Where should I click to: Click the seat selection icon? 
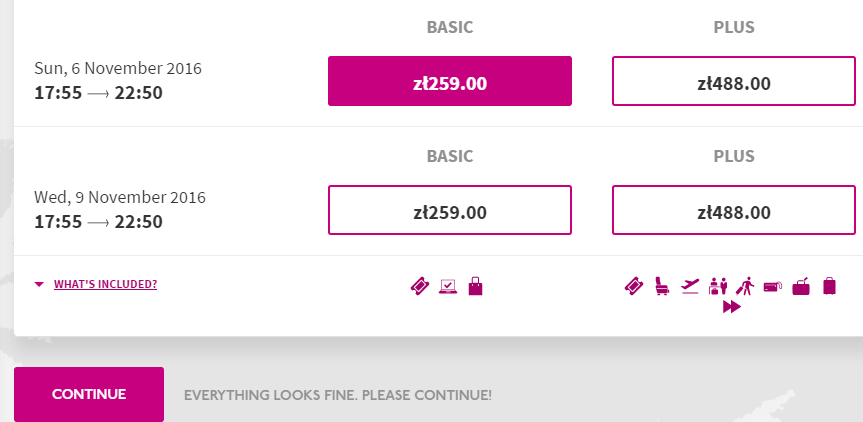click(661, 286)
